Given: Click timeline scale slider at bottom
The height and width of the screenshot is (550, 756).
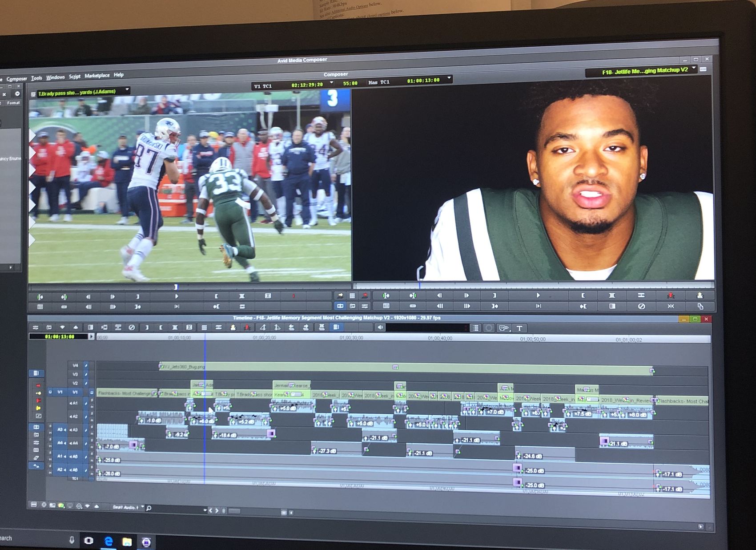Looking at the screenshot, I should click(234, 511).
